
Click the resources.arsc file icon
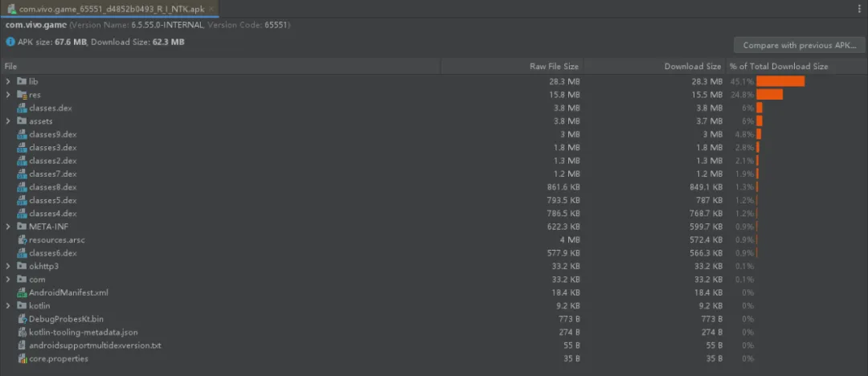(22, 239)
